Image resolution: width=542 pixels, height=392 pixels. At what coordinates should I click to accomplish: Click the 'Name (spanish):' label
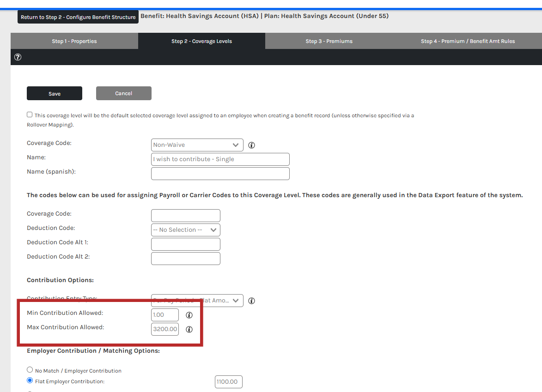point(51,172)
